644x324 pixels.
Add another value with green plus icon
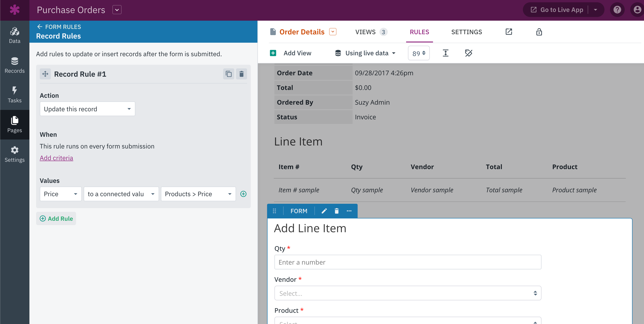pos(243,194)
